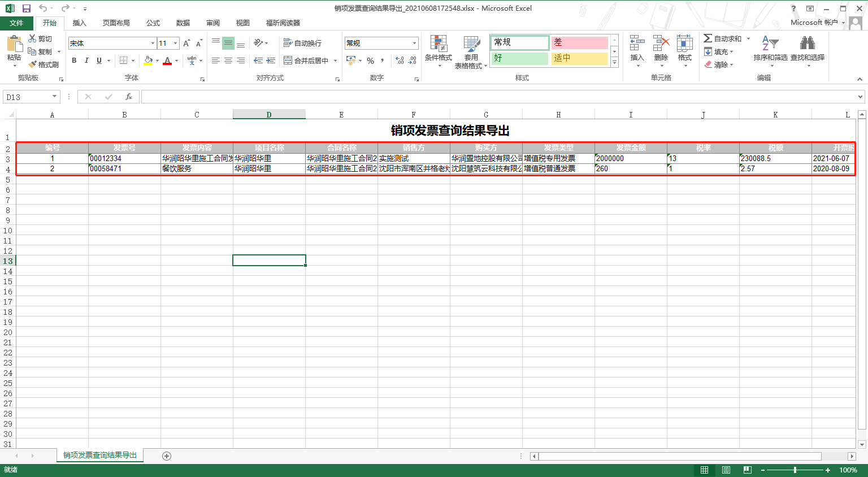
Task: Click the Find and Select binoculars icon
Action: click(807, 44)
